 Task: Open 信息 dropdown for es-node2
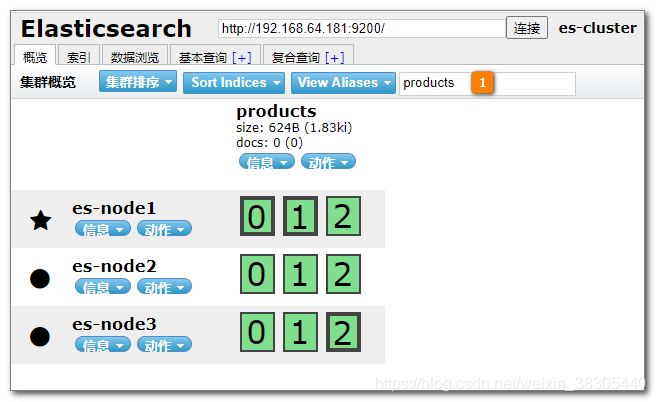tap(103, 287)
